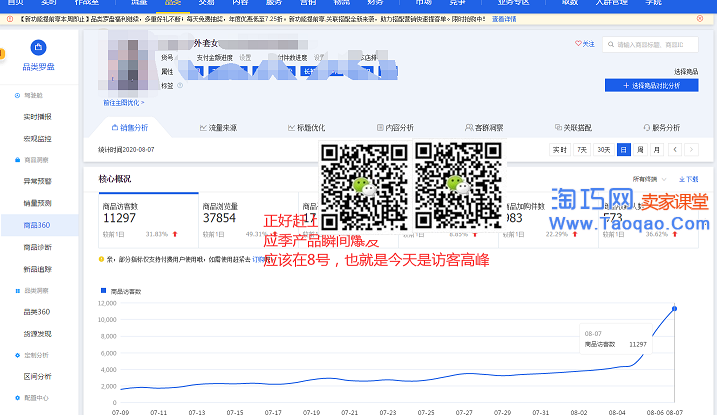Screen dimensions: 717x415
Task: Click the blurred product thumbnail image
Action: pyautogui.click(x=128, y=64)
